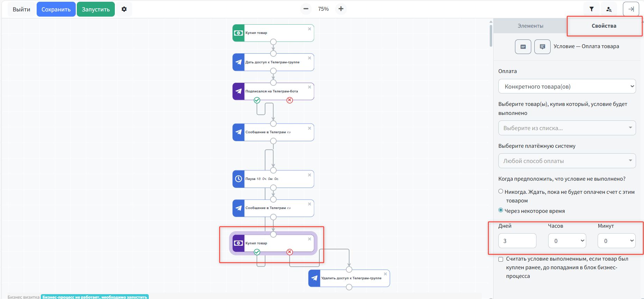Image resolution: width=644 pixels, height=299 pixels.
Task: Click the Telegram icon on Удалить доступ block
Action: (x=314, y=278)
